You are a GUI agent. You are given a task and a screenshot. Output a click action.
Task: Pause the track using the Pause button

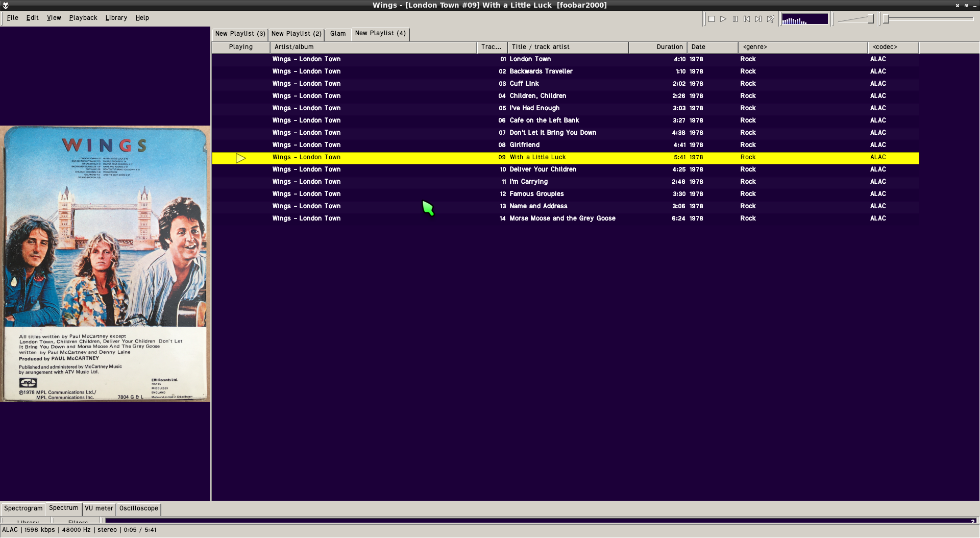pyautogui.click(x=735, y=19)
